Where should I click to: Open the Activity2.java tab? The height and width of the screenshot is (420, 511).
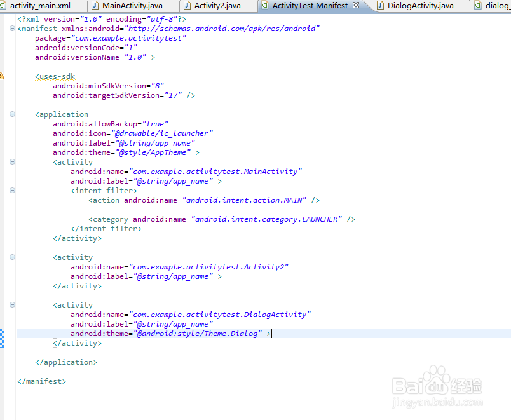tap(217, 6)
